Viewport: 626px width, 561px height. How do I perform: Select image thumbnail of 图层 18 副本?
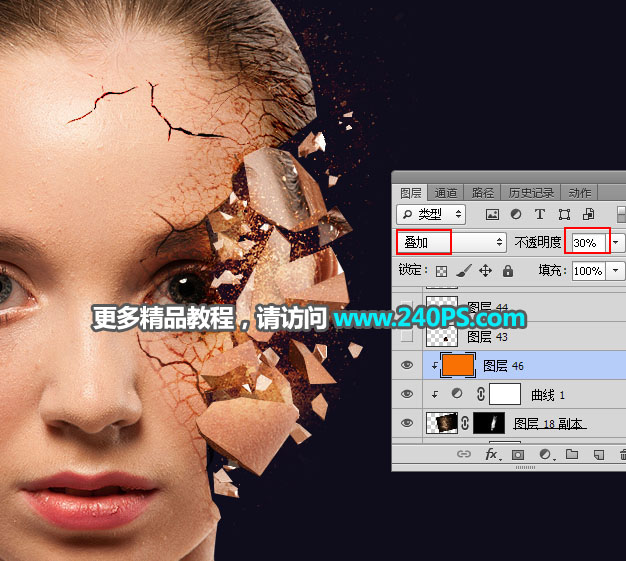point(442,423)
